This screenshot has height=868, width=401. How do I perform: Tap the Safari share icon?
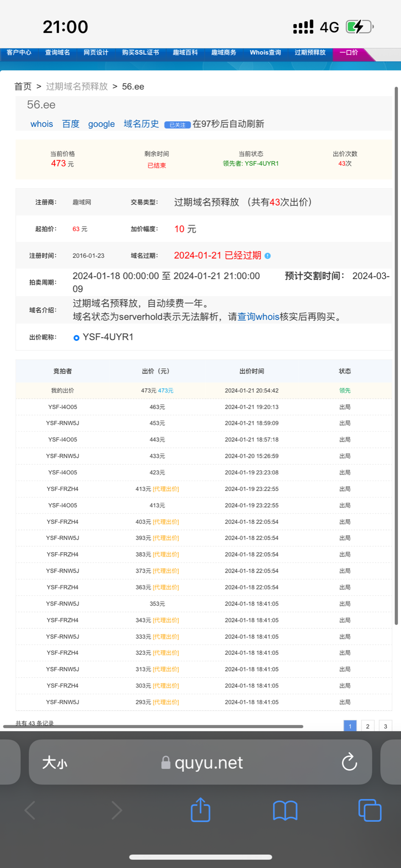[200, 810]
